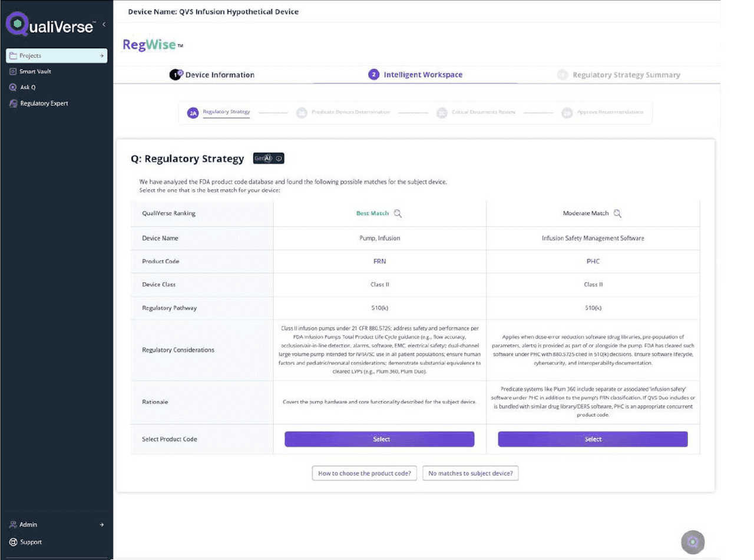Click the Admin user icon
Viewport: 754px width, 560px height.
pos(13,524)
